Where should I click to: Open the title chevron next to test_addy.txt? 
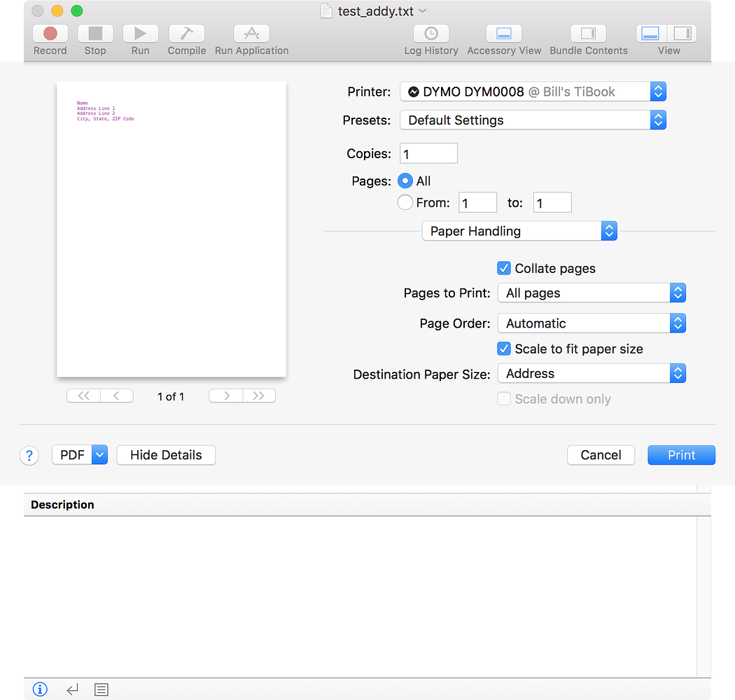click(x=423, y=10)
